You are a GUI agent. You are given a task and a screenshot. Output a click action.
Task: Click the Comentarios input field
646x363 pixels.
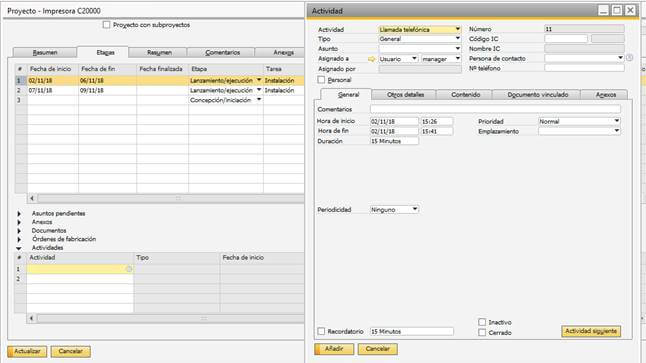pyautogui.click(x=495, y=109)
